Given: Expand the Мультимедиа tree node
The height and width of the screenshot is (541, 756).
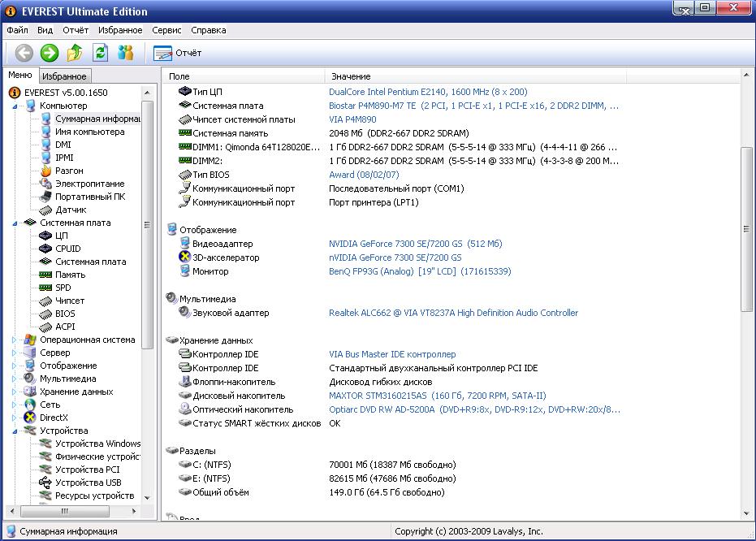Looking at the screenshot, I should point(15,379).
